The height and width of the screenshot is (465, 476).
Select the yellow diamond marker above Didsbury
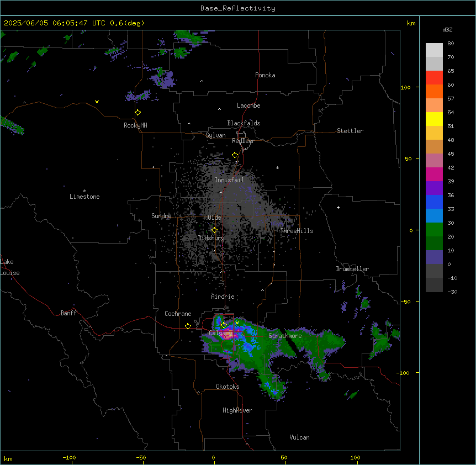coord(214,230)
